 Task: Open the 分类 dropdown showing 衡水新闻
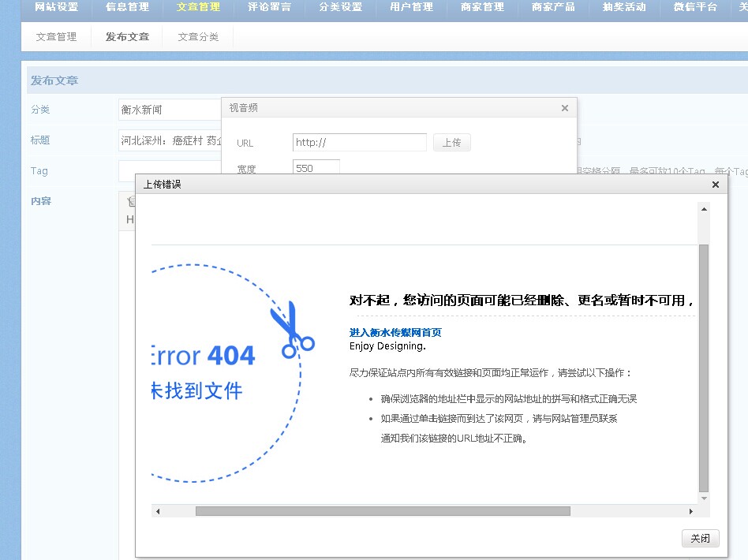169,110
